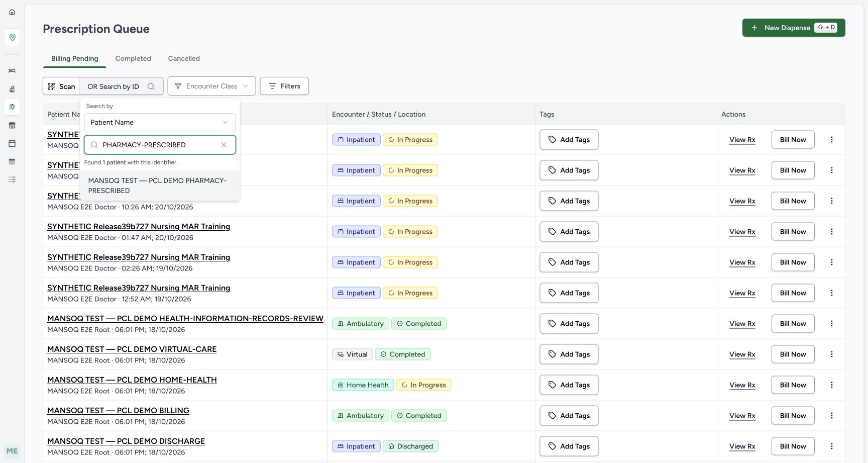Select MANSOQ TEST PCL DEMO PHARMACY-PRESCRIBED result
868x463 pixels.
[160, 186]
